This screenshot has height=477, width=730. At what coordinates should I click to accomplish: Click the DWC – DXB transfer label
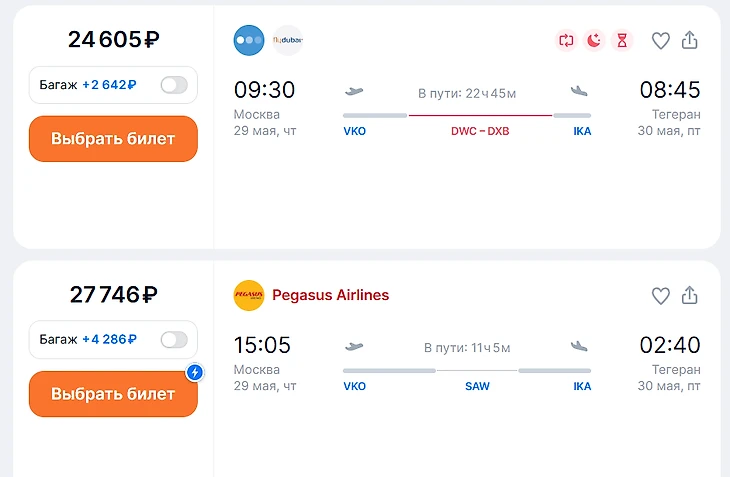click(479, 131)
